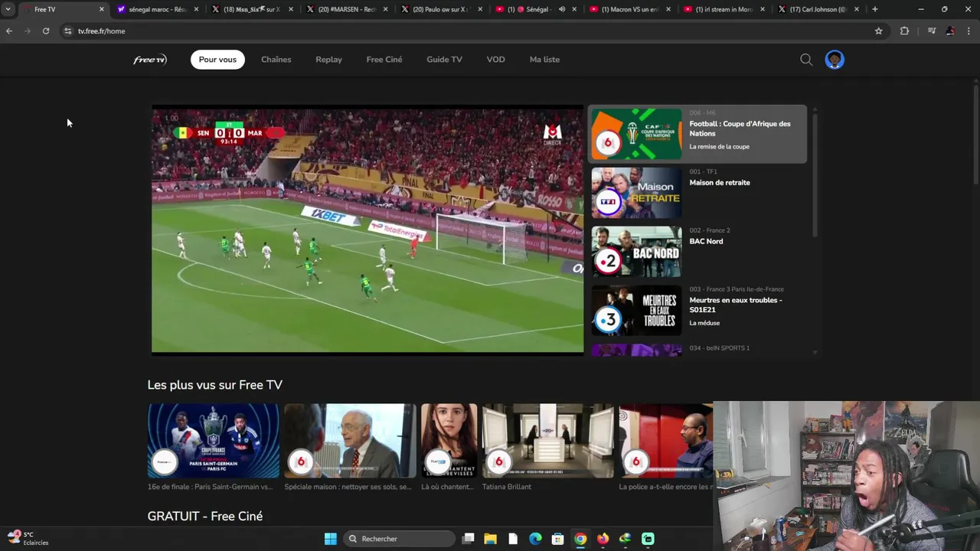Select the Pour vous tab
The width and height of the screenshot is (980, 551).
tap(217, 60)
